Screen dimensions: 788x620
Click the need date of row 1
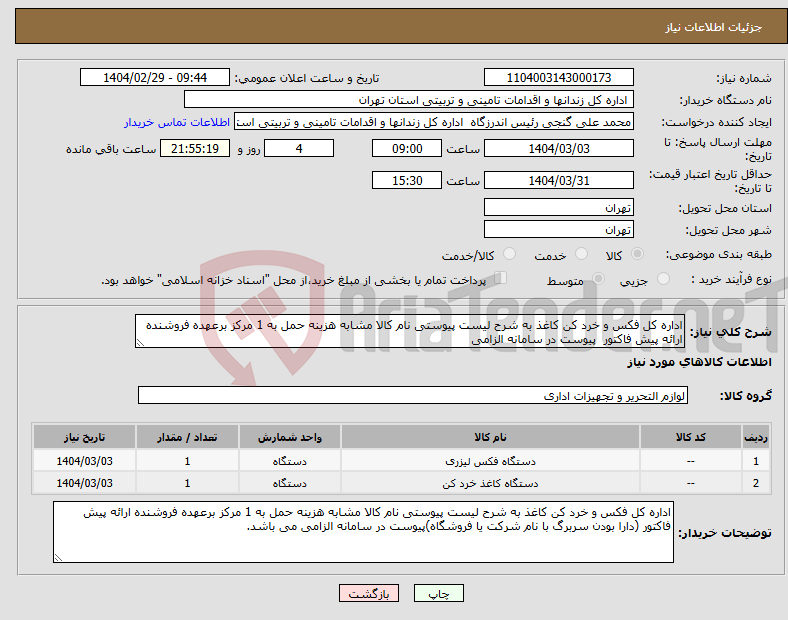coord(84,461)
